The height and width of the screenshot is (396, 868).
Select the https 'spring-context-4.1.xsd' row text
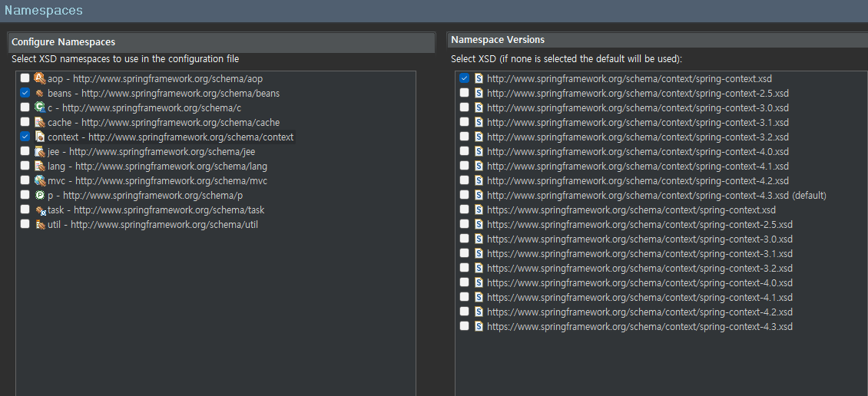[639, 298]
